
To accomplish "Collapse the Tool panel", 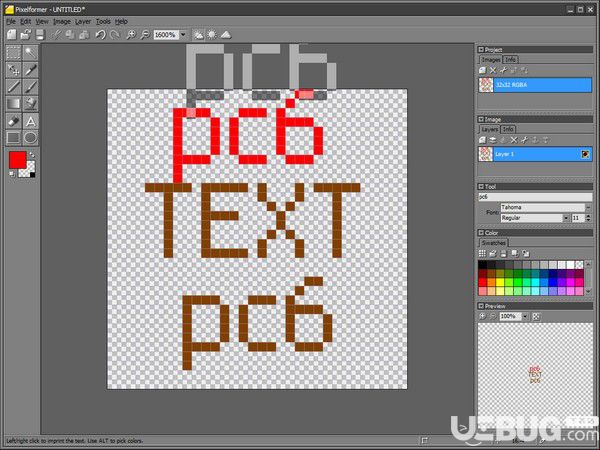I will pos(481,187).
